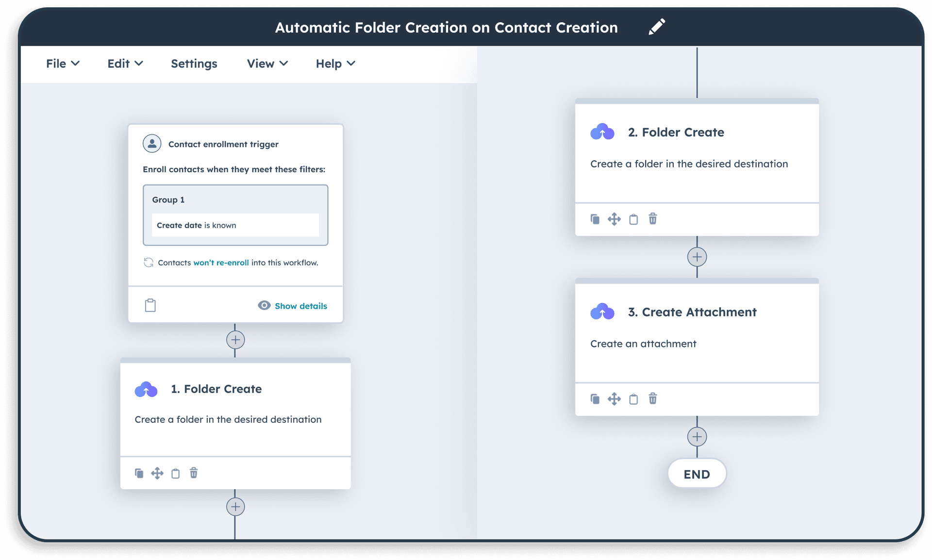Click the workflow title text
The image size is (932, 560).
[446, 28]
